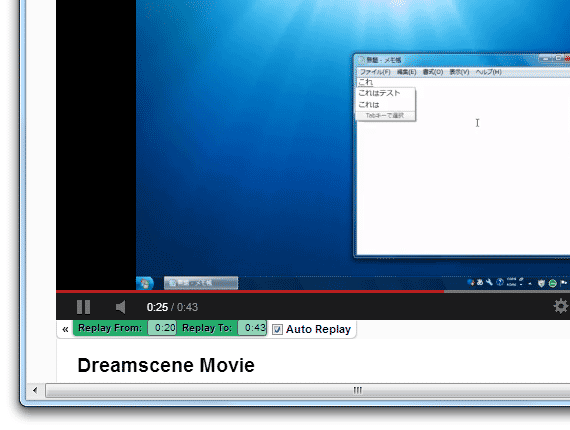Image resolution: width=570 pixels, height=430 pixels.
Task: Click the Action Center flag tray icon
Action: point(564,283)
